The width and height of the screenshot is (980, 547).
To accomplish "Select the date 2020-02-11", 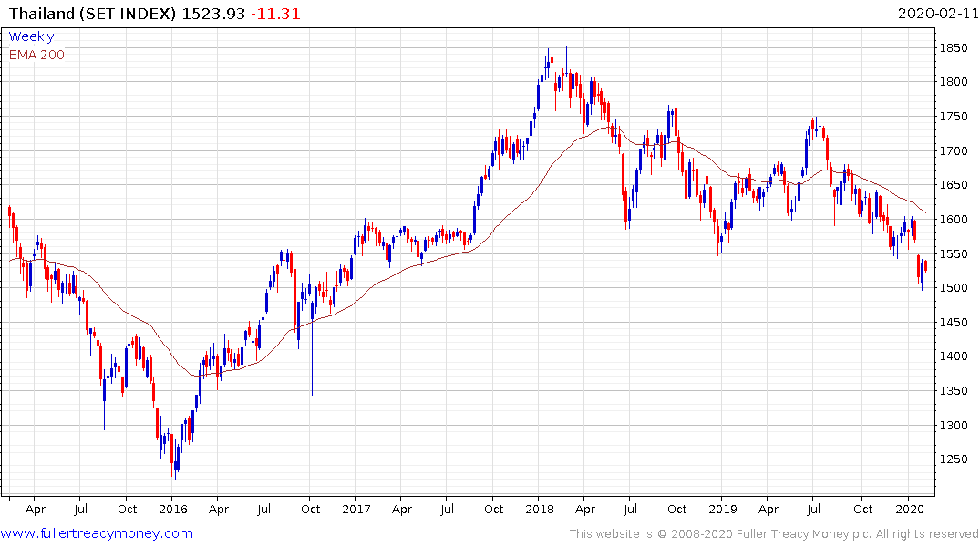I will point(938,14).
